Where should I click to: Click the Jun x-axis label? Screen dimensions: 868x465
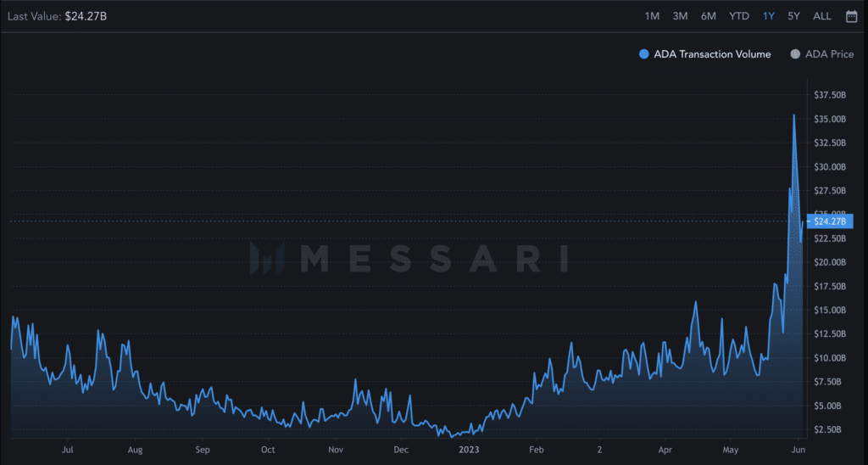click(x=798, y=450)
